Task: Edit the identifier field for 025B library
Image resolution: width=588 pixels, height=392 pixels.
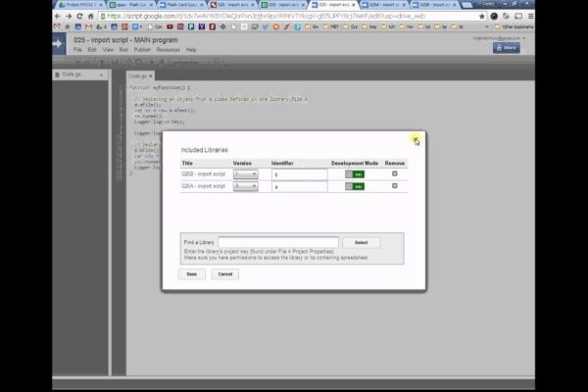Action: click(300, 174)
